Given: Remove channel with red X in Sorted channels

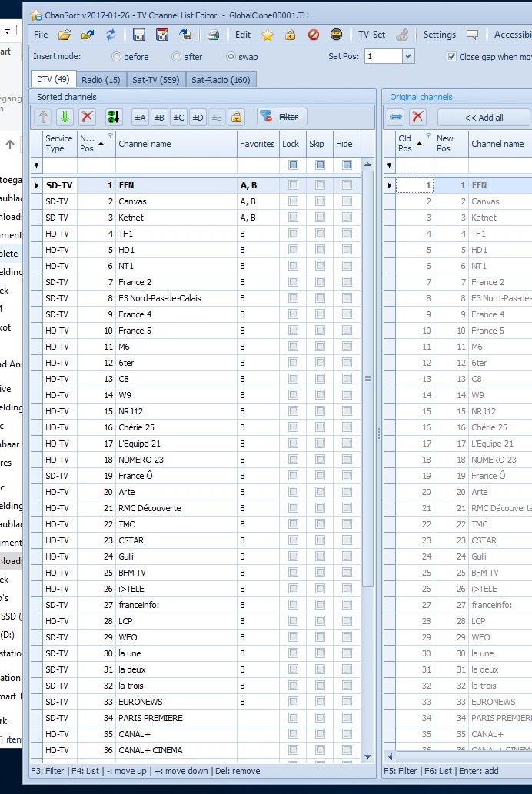Looking at the screenshot, I should point(87,117).
